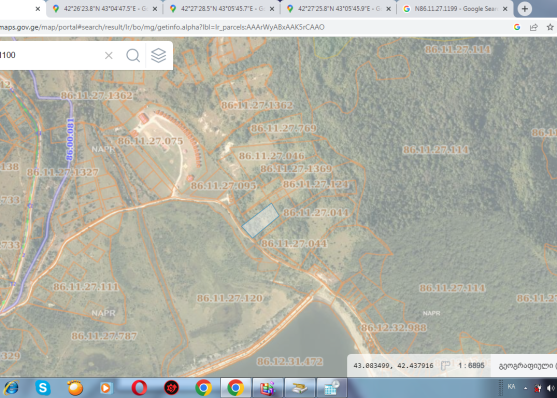Screen dimensions: 557x398
Task: Click the KA language indicator
Action: point(511,387)
